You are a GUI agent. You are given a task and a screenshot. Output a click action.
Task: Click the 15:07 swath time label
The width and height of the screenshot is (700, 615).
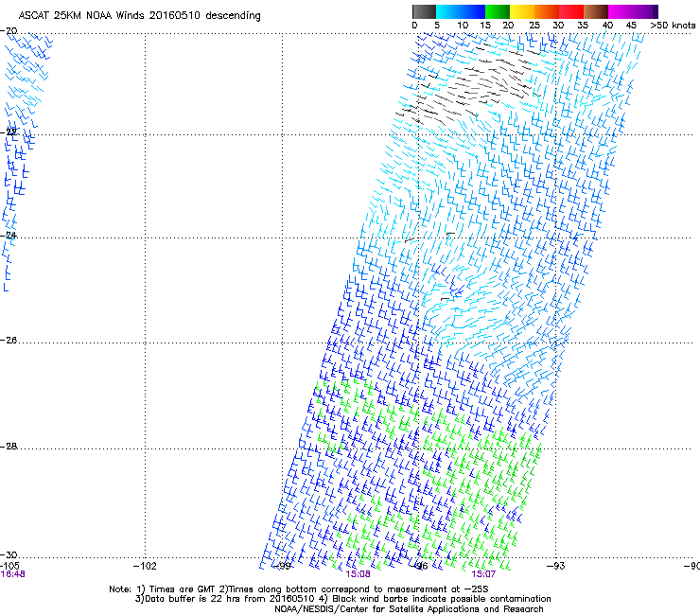tap(483, 574)
